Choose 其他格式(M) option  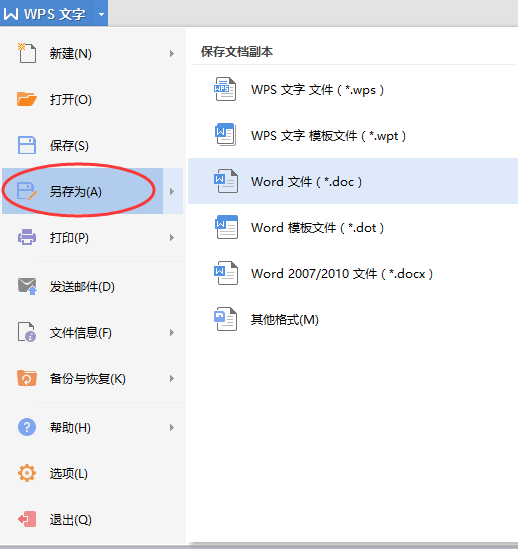pyautogui.click(x=353, y=319)
